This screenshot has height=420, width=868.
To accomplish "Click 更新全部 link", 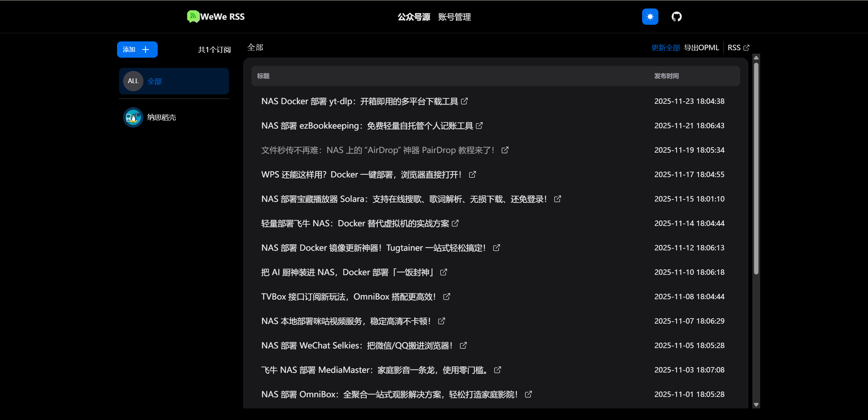I will pyautogui.click(x=665, y=48).
